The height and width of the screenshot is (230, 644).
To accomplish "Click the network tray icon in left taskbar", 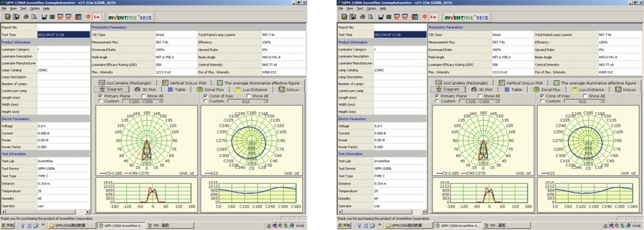I will 275,226.
